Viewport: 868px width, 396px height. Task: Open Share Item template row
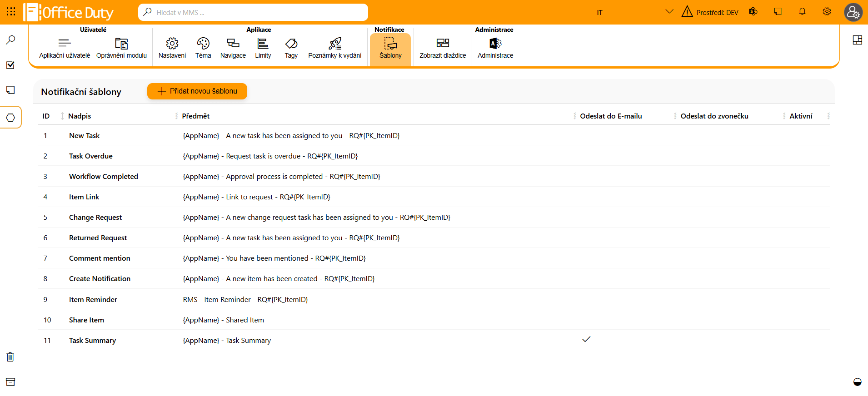pyautogui.click(x=434, y=320)
